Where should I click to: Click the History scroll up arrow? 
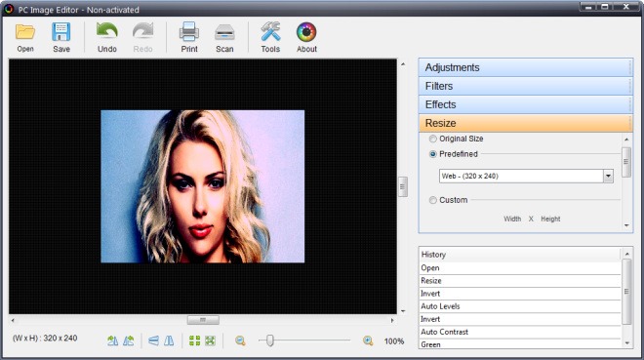[x=626, y=254]
